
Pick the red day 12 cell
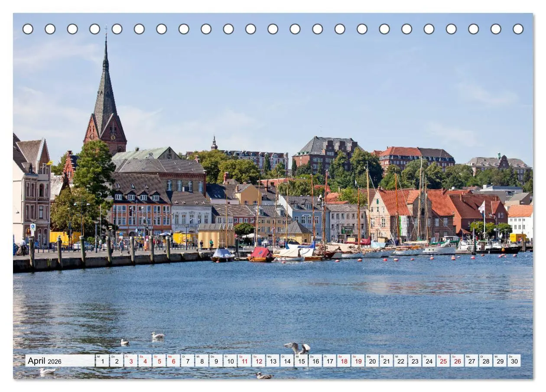tap(258, 361)
